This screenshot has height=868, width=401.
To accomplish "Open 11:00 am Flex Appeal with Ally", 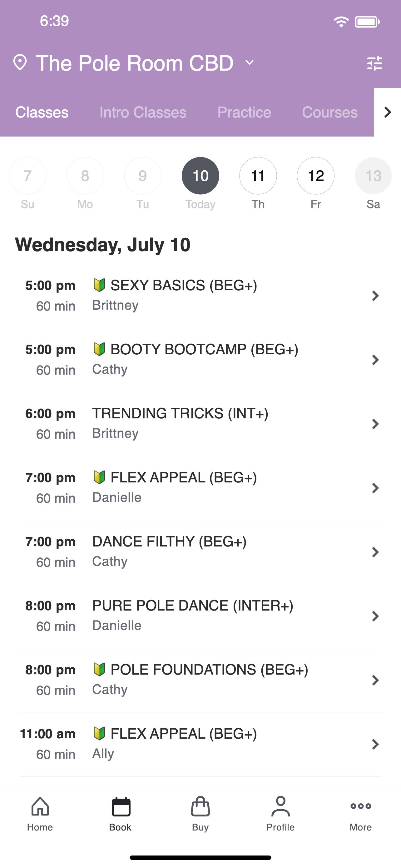I will pos(200,744).
